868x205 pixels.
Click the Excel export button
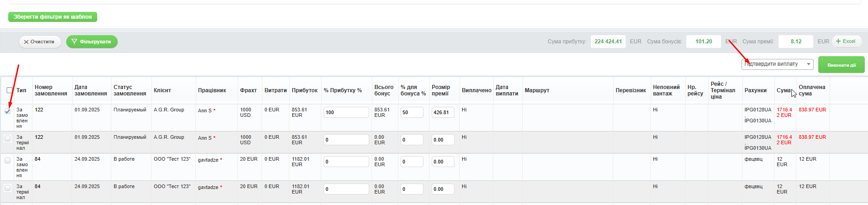tap(847, 42)
